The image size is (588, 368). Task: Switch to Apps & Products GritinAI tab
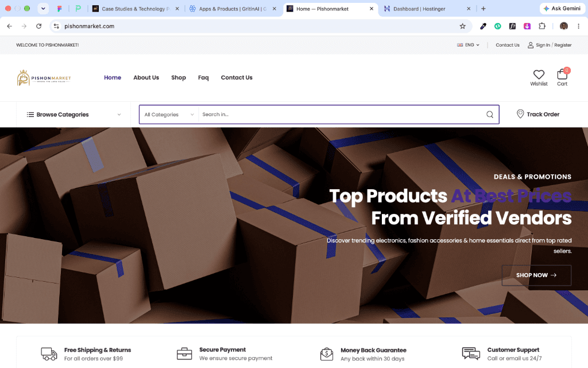coord(233,9)
